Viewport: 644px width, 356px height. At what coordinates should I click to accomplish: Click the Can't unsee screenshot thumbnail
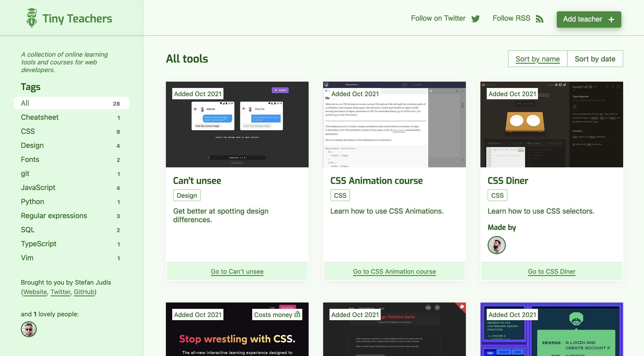pyautogui.click(x=237, y=124)
